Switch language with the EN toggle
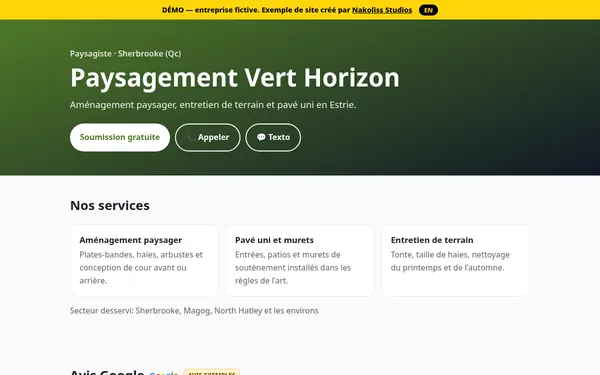Screen dimensions: 600x375 point(428,10)
